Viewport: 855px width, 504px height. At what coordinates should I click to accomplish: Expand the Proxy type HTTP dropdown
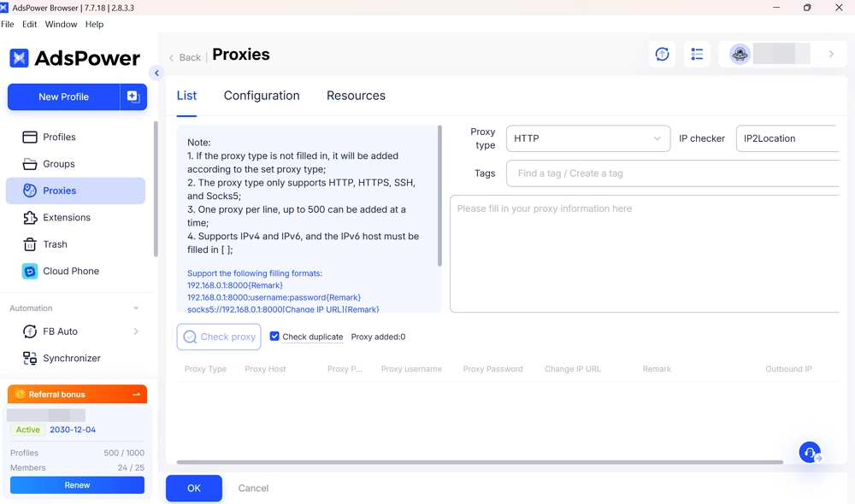click(x=587, y=138)
